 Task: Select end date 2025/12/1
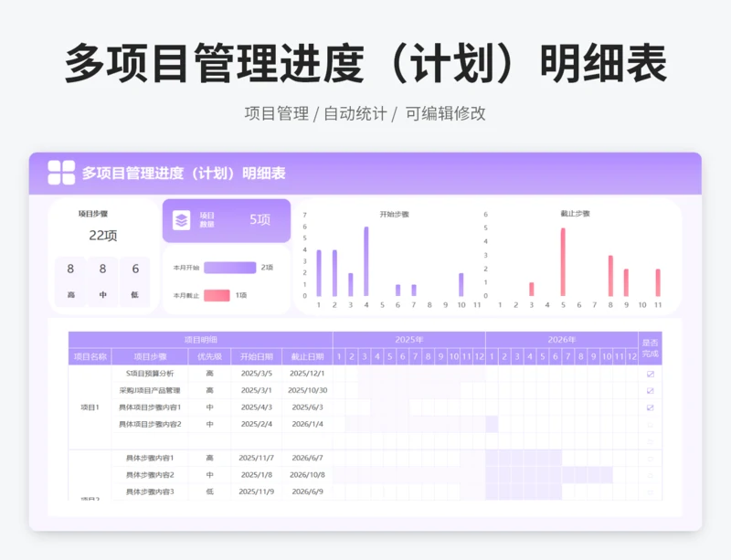(x=307, y=374)
